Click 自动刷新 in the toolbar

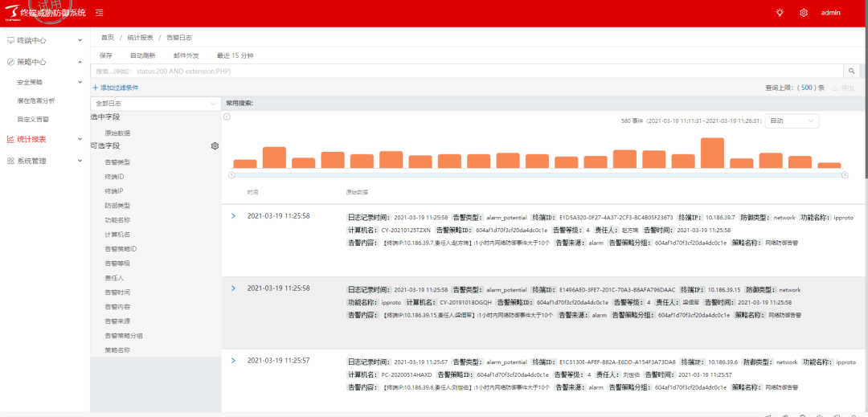coord(143,56)
